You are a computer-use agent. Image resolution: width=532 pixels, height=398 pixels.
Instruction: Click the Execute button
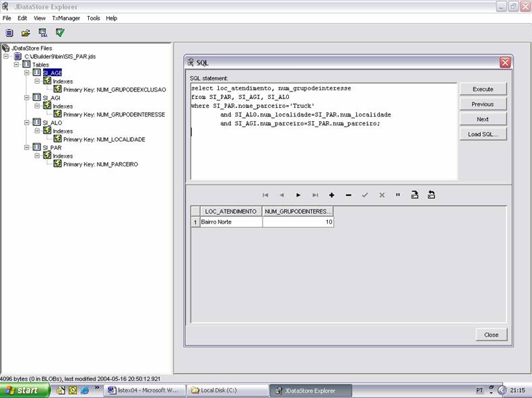pyautogui.click(x=483, y=90)
